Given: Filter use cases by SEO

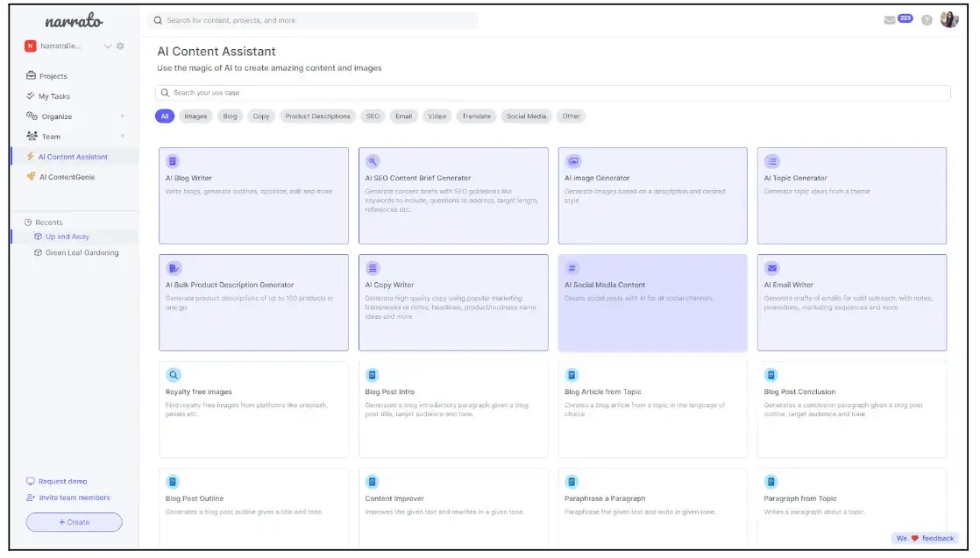Looking at the screenshot, I should (373, 117).
